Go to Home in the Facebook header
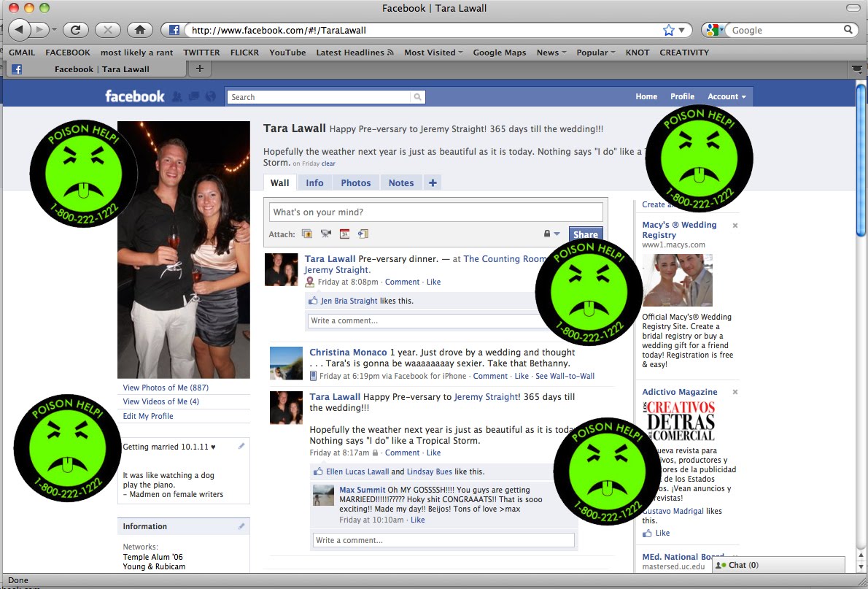Image resolution: width=868 pixels, height=589 pixels. [x=646, y=96]
